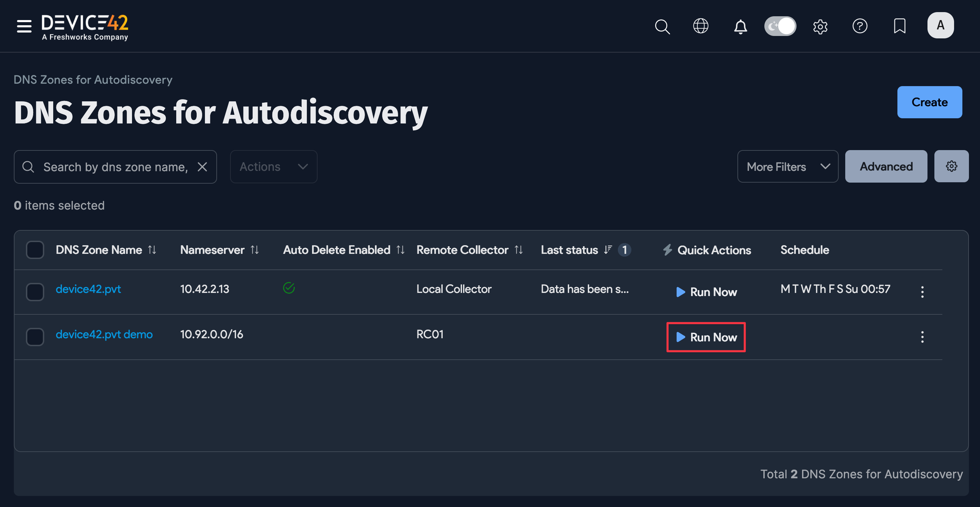Open the kebab menu for device42.pvt demo
The image size is (980, 507).
tap(923, 337)
